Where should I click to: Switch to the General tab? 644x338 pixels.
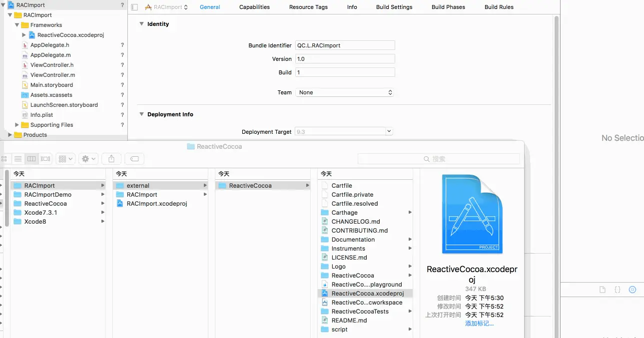point(210,7)
